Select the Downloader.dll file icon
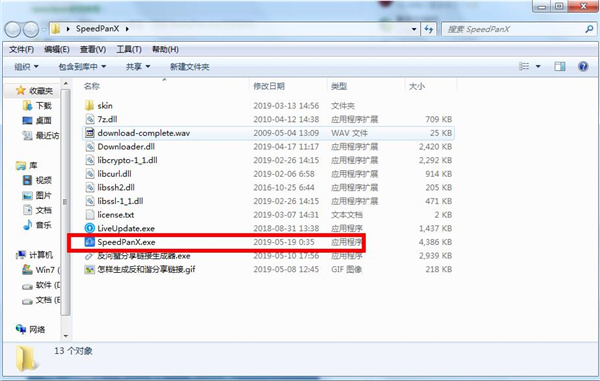The height and width of the screenshot is (381, 600). [90, 147]
